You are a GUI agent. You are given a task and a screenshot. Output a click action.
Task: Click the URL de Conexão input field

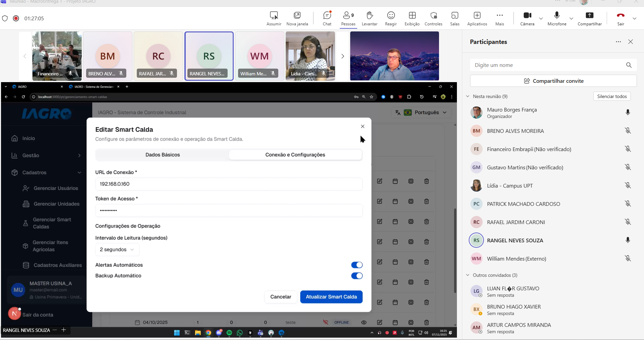click(229, 184)
